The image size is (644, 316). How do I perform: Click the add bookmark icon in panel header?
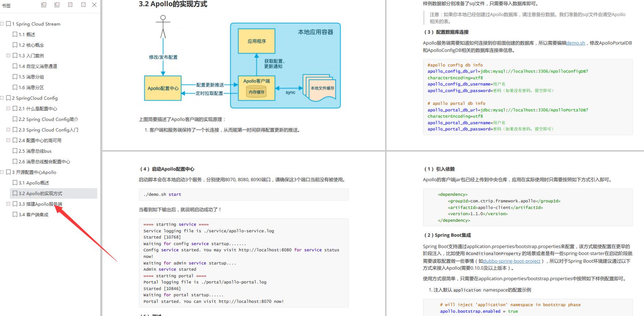point(70,5)
